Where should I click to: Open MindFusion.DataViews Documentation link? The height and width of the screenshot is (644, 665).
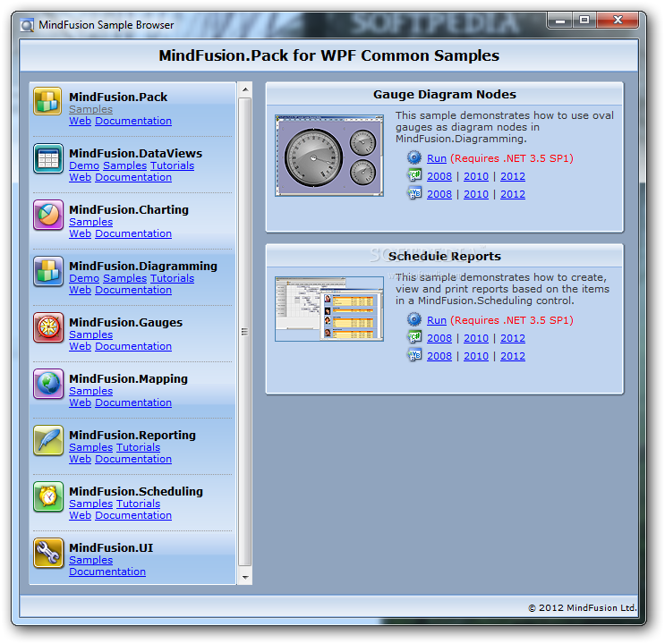tap(133, 177)
